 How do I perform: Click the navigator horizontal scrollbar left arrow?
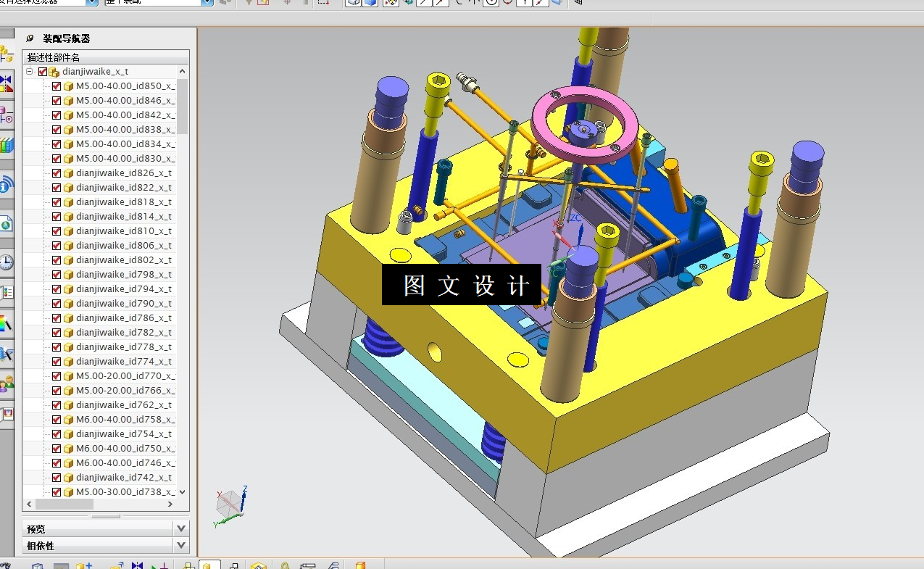29,504
